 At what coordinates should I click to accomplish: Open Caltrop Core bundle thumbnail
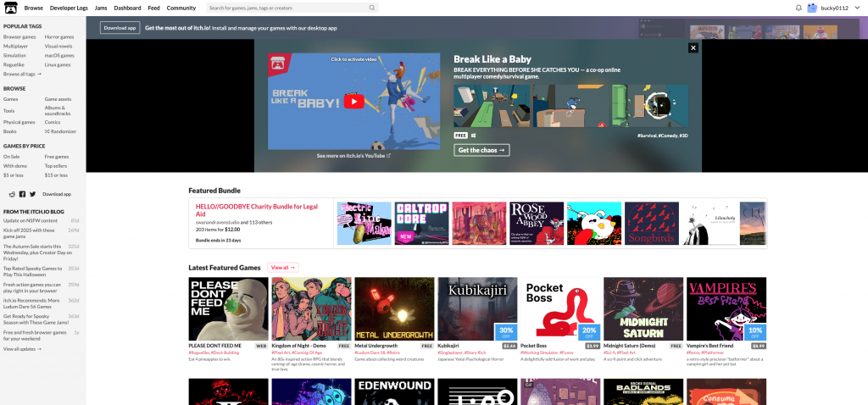coord(422,224)
